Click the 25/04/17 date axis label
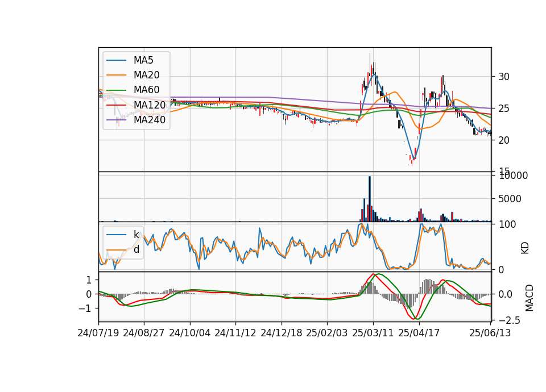Viewport: 546px width, 392px height. tap(419, 333)
